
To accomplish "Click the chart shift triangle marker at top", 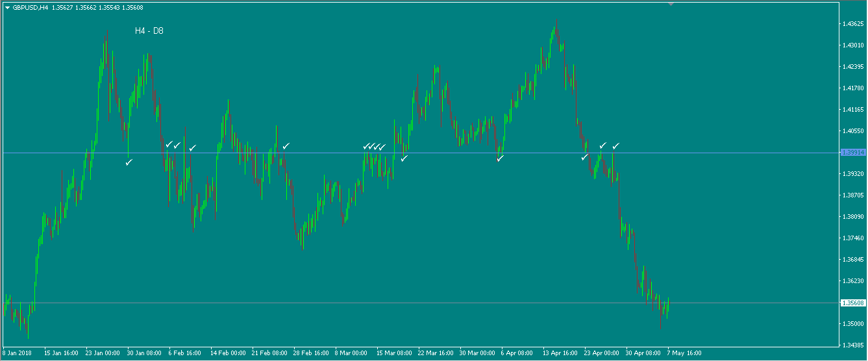I will (671, 4).
